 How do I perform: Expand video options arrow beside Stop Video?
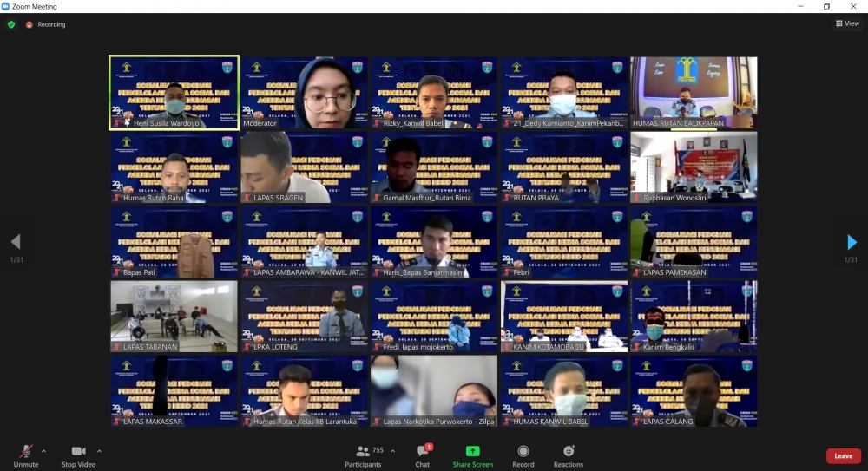(x=99, y=451)
